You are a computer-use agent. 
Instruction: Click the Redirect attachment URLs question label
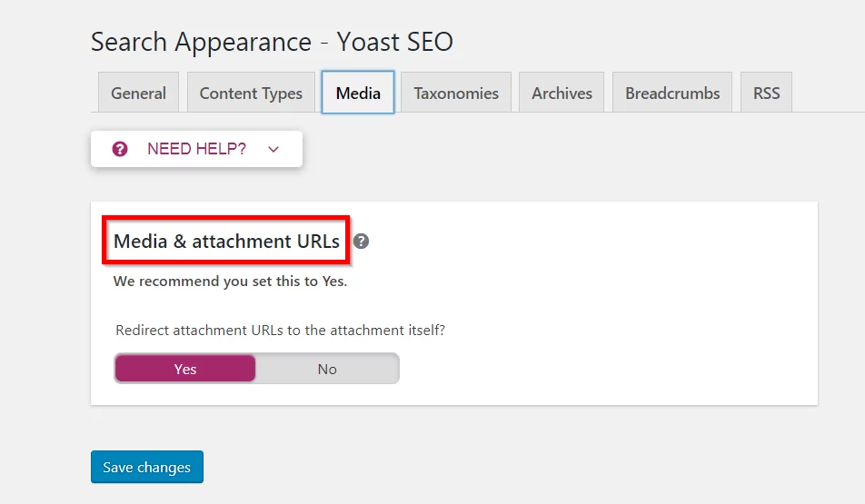coord(280,330)
